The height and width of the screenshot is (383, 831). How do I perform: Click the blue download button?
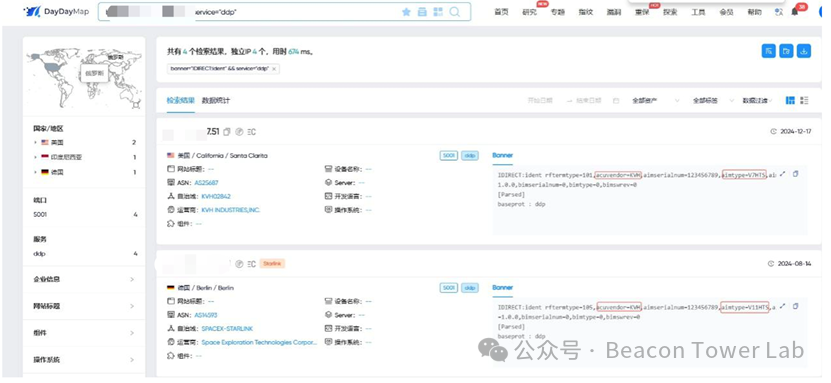804,51
